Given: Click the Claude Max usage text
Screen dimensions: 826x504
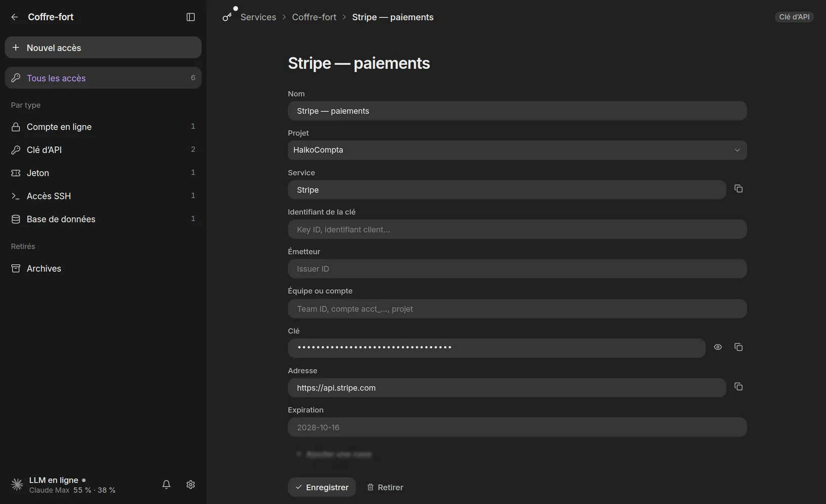Looking at the screenshot, I should coord(72,490).
